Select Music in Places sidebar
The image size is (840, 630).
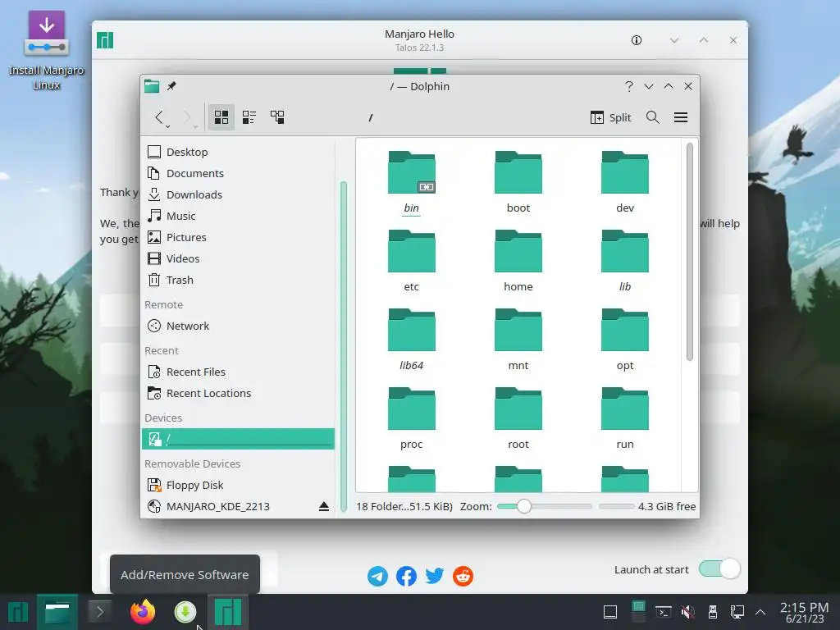(238, 216)
